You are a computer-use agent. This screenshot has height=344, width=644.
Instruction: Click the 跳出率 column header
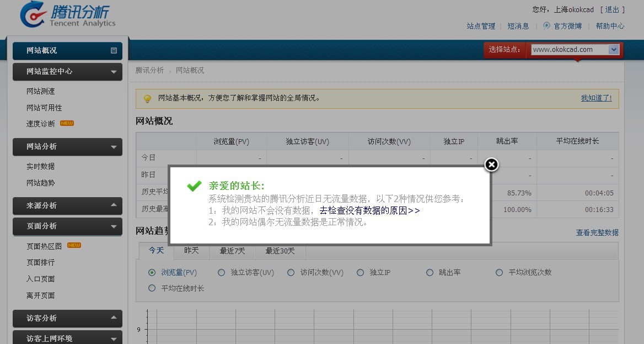pos(507,141)
